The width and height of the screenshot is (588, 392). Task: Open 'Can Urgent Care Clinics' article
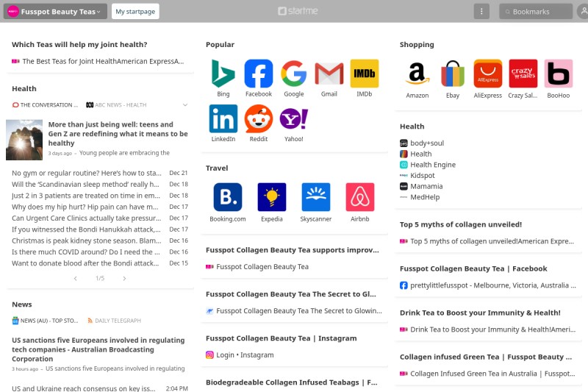point(86,218)
